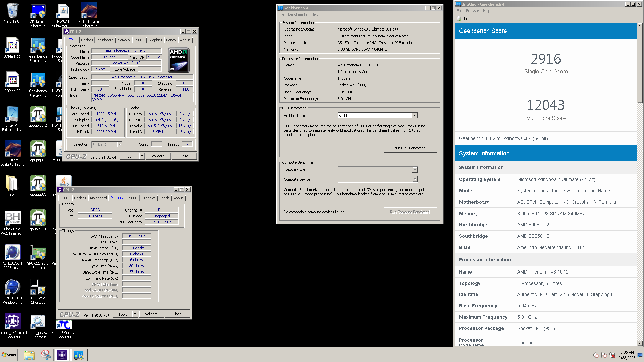This screenshot has height=362, width=644.
Task: Click Upload in Geekbench results window
Action: tap(465, 19)
